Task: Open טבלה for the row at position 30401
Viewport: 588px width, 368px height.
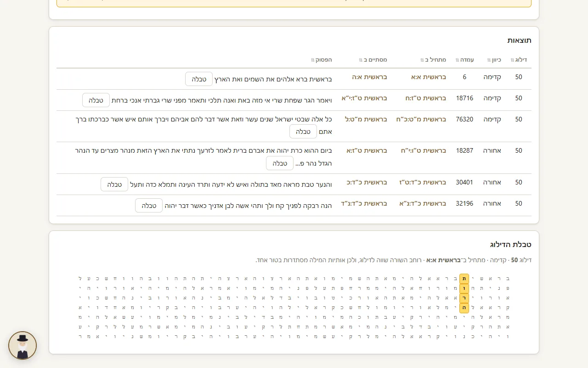Action: click(114, 184)
